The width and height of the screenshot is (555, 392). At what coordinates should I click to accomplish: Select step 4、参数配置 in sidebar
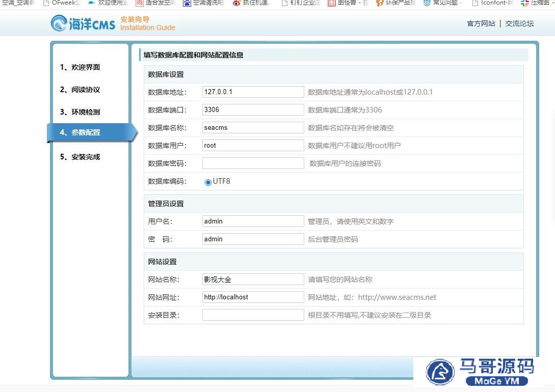tap(92, 132)
